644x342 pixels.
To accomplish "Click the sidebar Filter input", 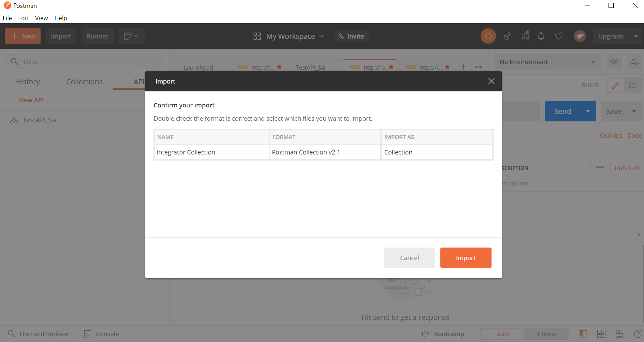I will (x=85, y=62).
